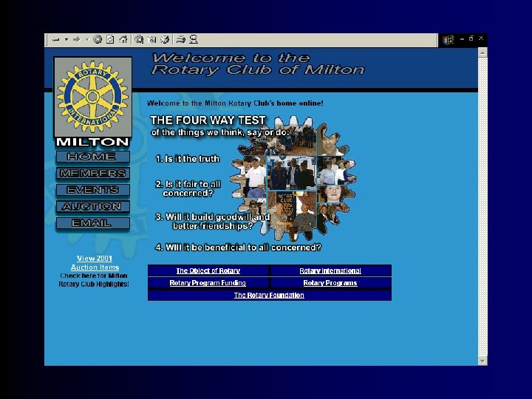Screen dimensions: 532x399
Task: Open the Rotary International link
Action: [330, 270]
